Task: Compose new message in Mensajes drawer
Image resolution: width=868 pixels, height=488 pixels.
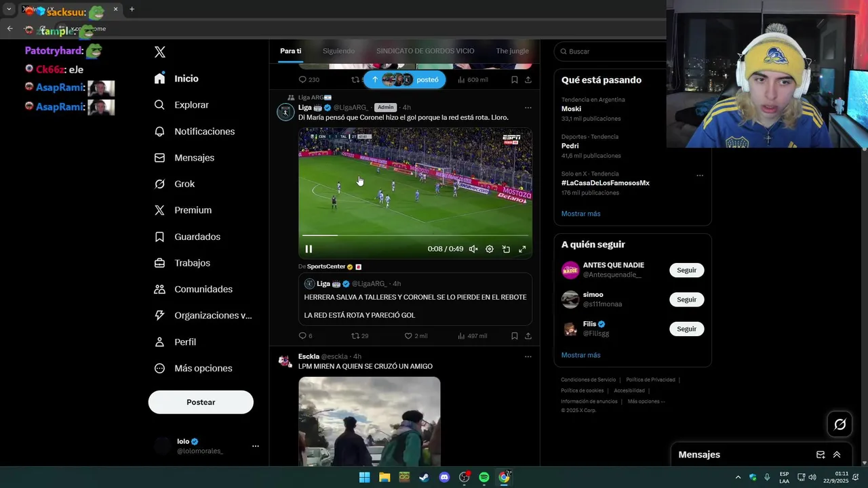Action: click(821, 455)
